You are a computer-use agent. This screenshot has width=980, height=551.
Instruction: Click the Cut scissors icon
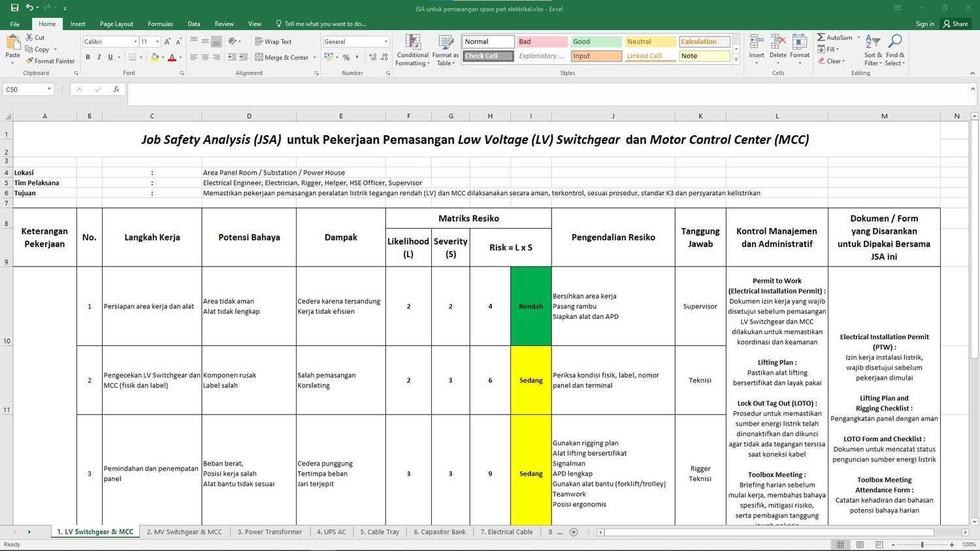click(29, 37)
